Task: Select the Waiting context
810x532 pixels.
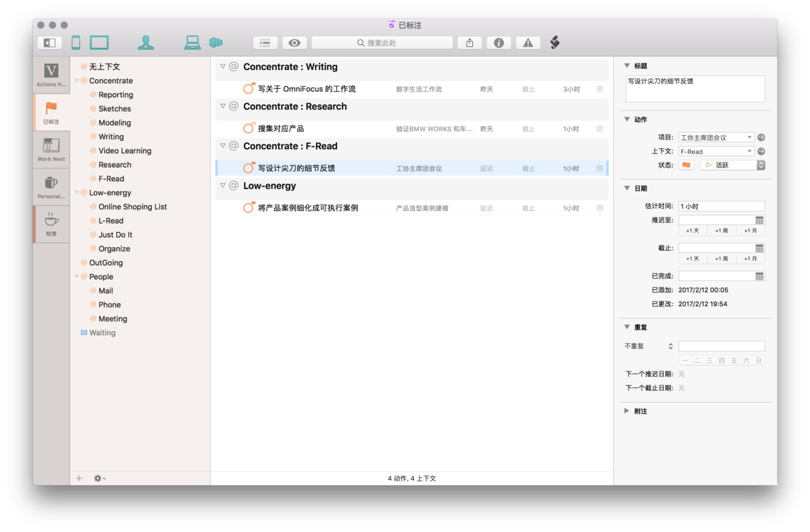Action: click(102, 332)
